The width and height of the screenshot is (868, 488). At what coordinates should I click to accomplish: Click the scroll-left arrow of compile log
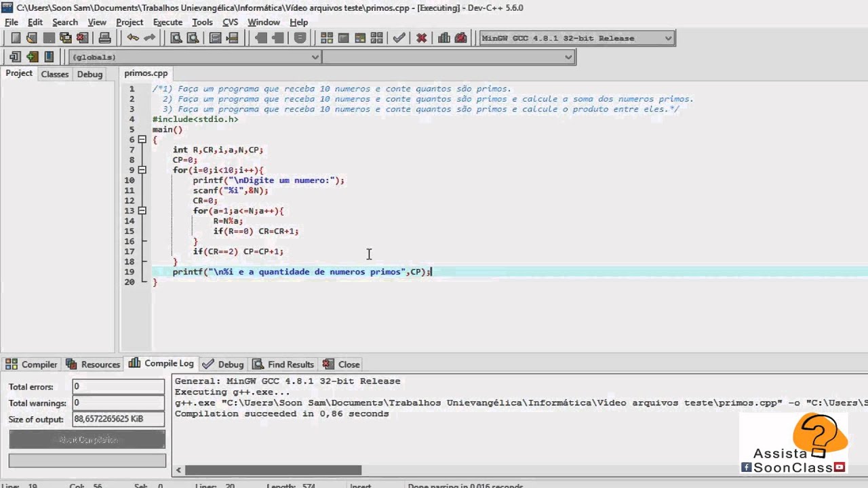[179, 470]
